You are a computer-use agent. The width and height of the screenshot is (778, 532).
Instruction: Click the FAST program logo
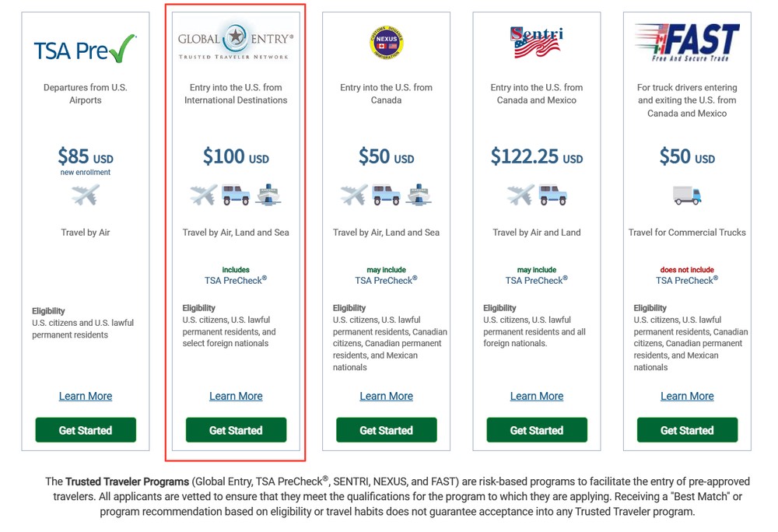pos(687,42)
